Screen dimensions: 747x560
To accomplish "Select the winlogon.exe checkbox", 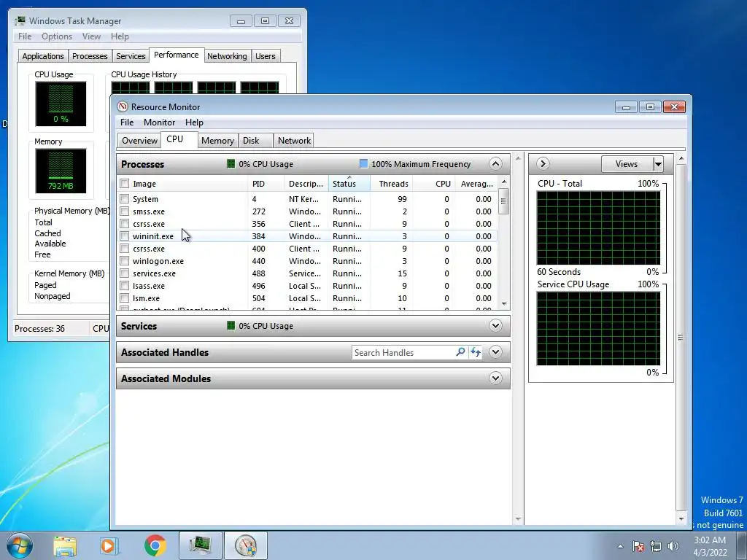I will click(x=124, y=261).
